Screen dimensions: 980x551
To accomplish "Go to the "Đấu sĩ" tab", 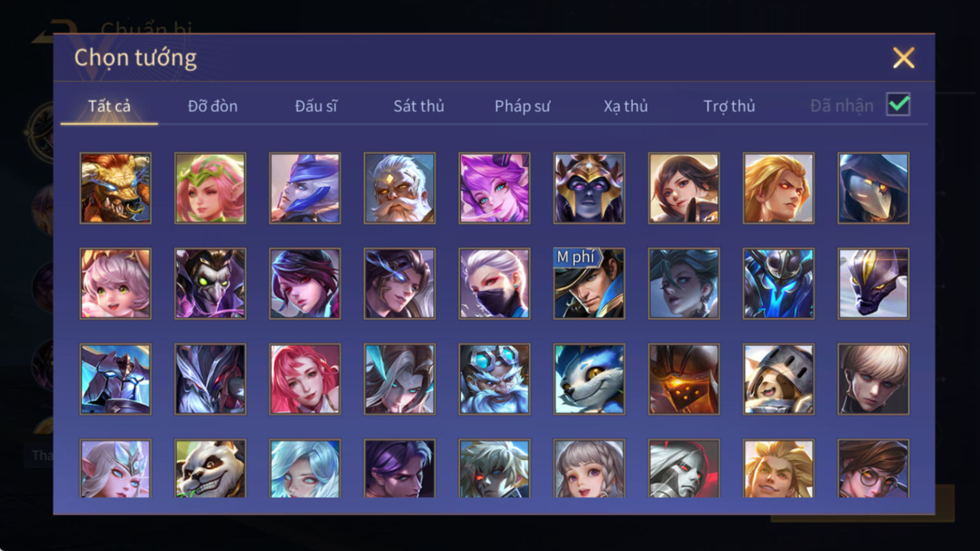I will tap(316, 106).
